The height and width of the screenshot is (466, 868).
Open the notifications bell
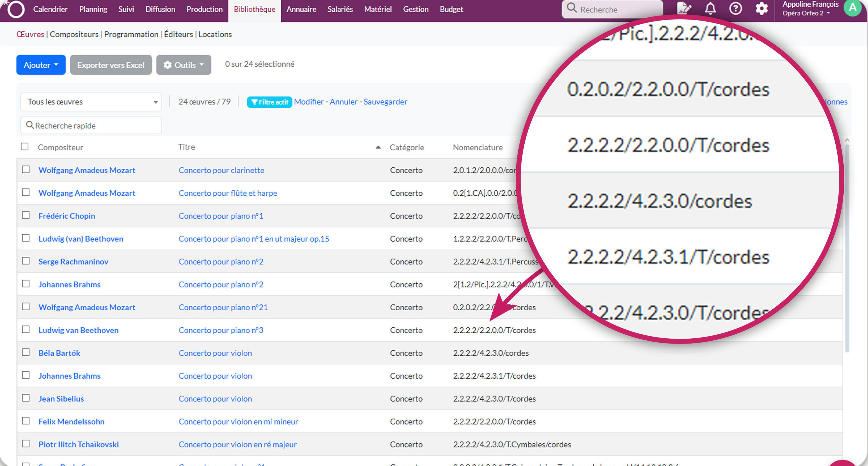click(x=710, y=8)
